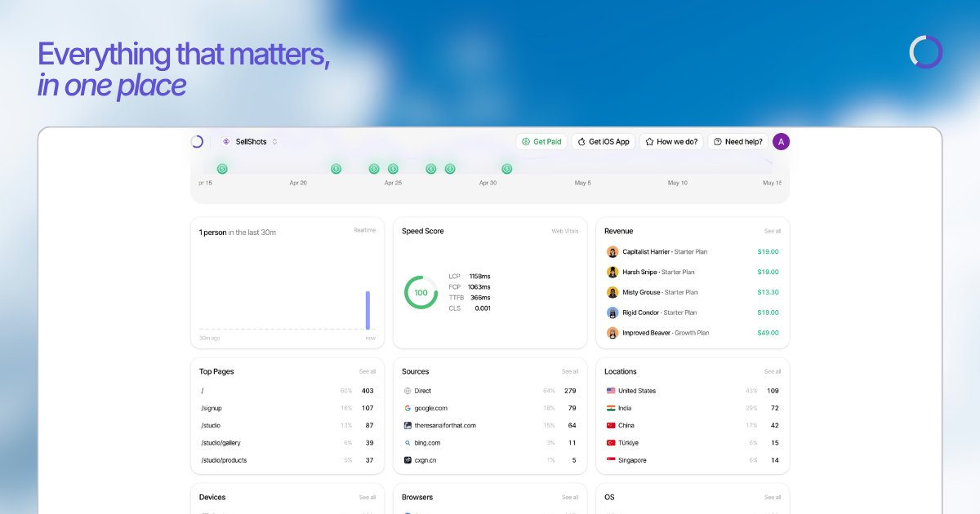Select the dollar marker directly above Apr 25
The width and height of the screenshot is (980, 514).
393,169
